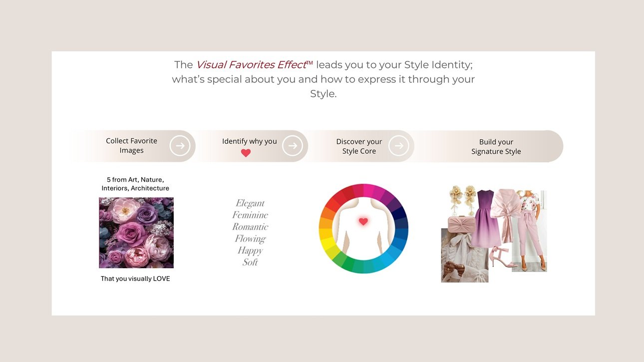Toggle the word Soft in the word list

click(250, 262)
